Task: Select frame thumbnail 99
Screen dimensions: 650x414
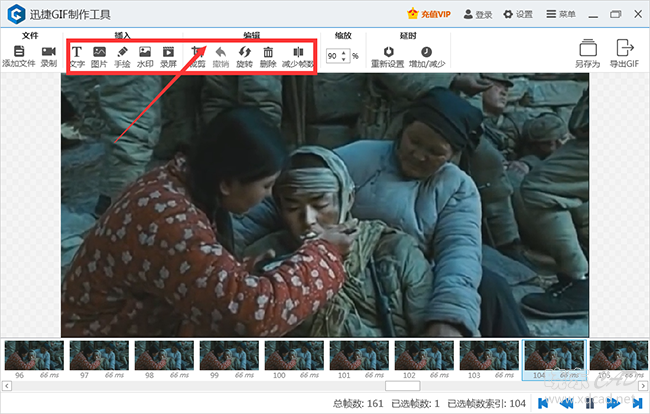Action: click(x=229, y=355)
